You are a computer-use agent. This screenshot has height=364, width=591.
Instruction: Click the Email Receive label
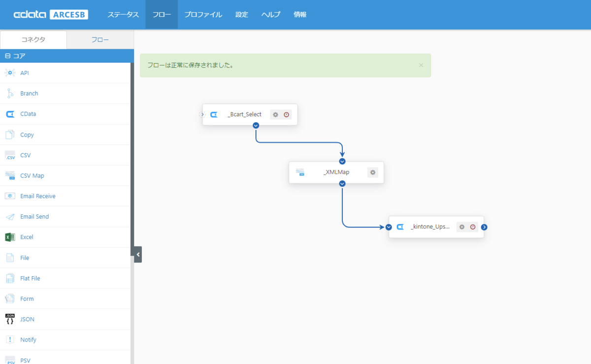[38, 196]
